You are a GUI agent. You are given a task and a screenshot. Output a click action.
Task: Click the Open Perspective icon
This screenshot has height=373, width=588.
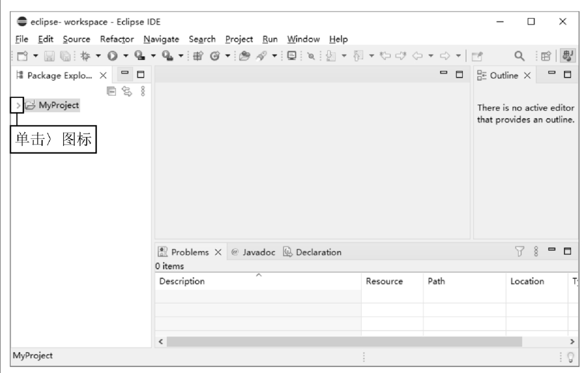coord(546,56)
